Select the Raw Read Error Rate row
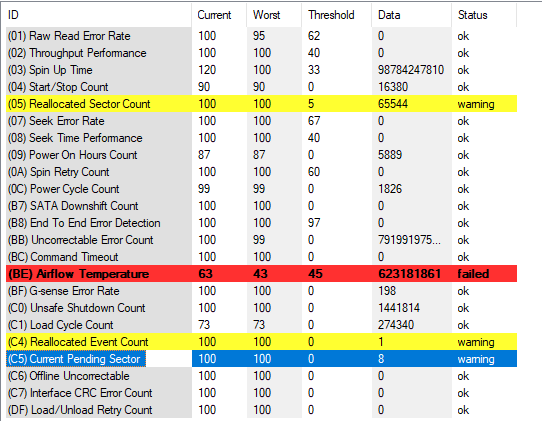This screenshot has height=421, width=542. pos(261,36)
